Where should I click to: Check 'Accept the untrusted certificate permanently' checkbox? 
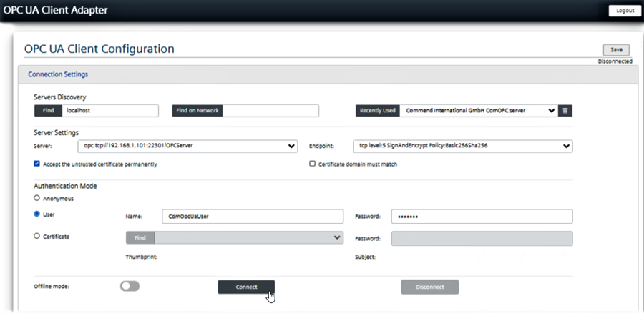pyautogui.click(x=37, y=164)
